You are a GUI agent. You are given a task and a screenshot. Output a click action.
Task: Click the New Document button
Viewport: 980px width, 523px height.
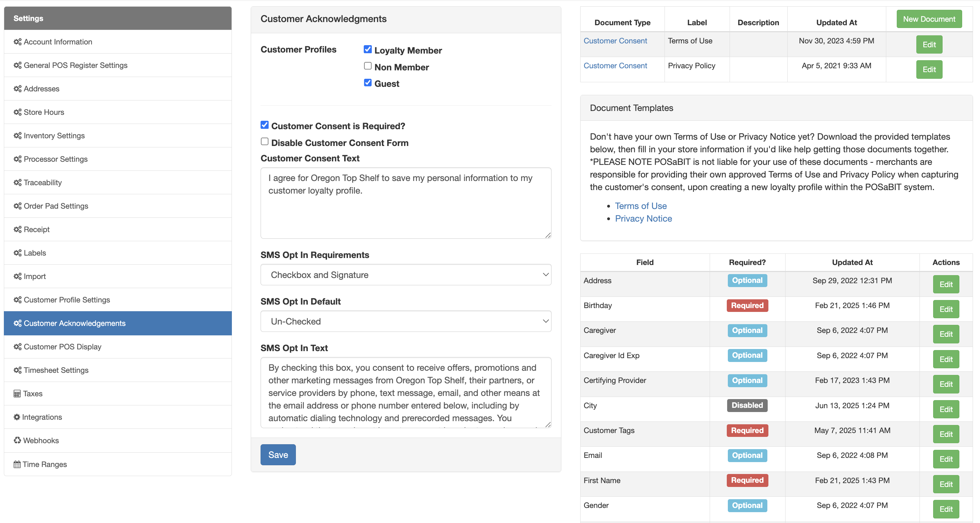coord(929,19)
